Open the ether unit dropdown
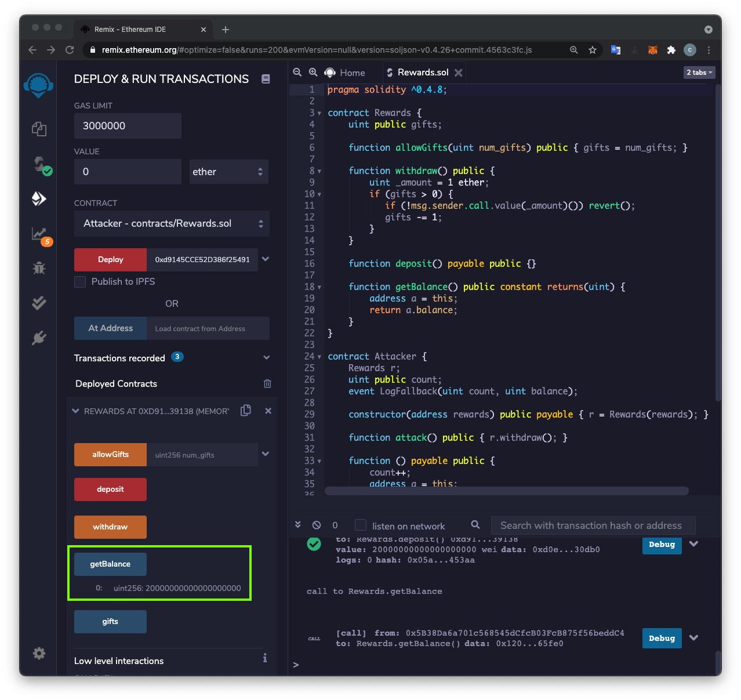Image resolution: width=741 pixels, height=700 pixels. 229,172
